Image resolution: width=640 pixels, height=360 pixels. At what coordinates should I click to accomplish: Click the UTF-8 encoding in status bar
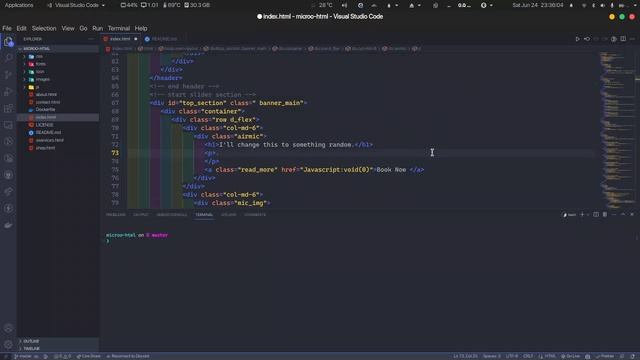click(x=512, y=356)
